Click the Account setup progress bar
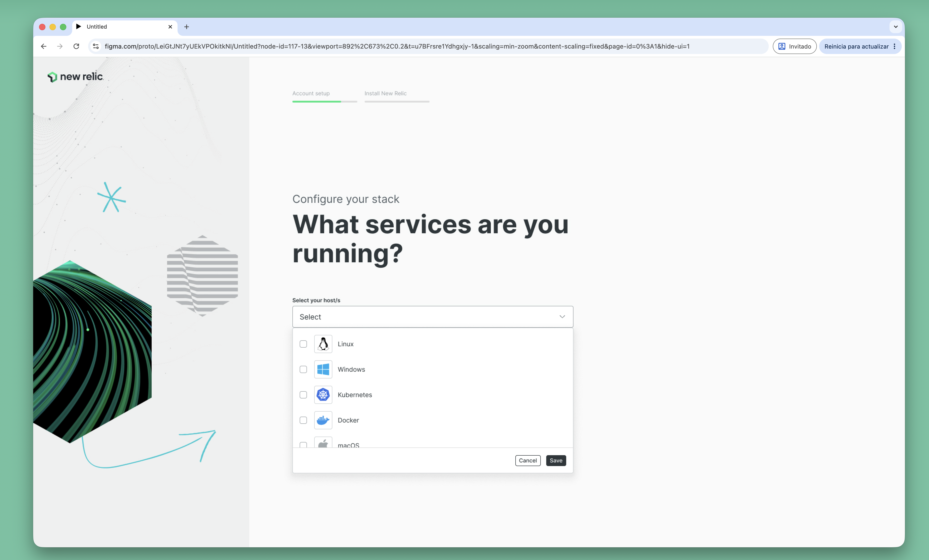This screenshot has width=929, height=560. pos(325,101)
